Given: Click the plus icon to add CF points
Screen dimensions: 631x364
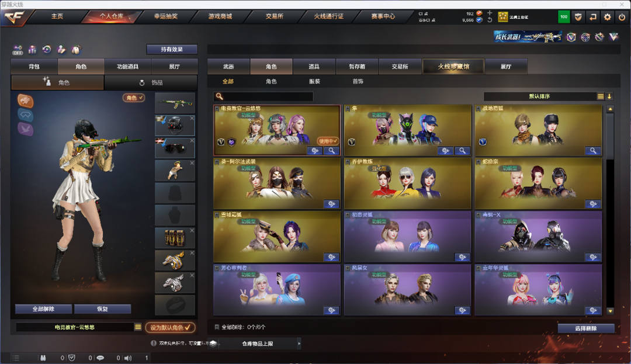Looking at the screenshot, I should (x=490, y=13).
